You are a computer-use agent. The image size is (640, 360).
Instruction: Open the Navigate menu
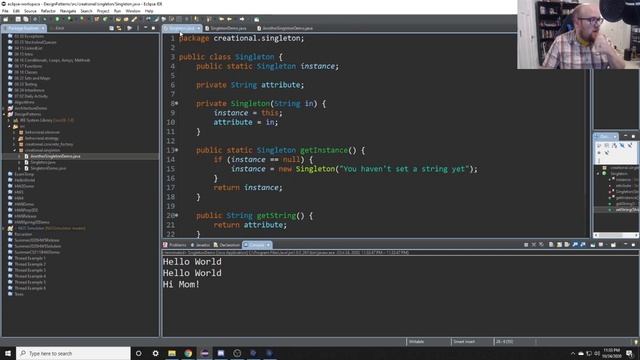point(68,11)
